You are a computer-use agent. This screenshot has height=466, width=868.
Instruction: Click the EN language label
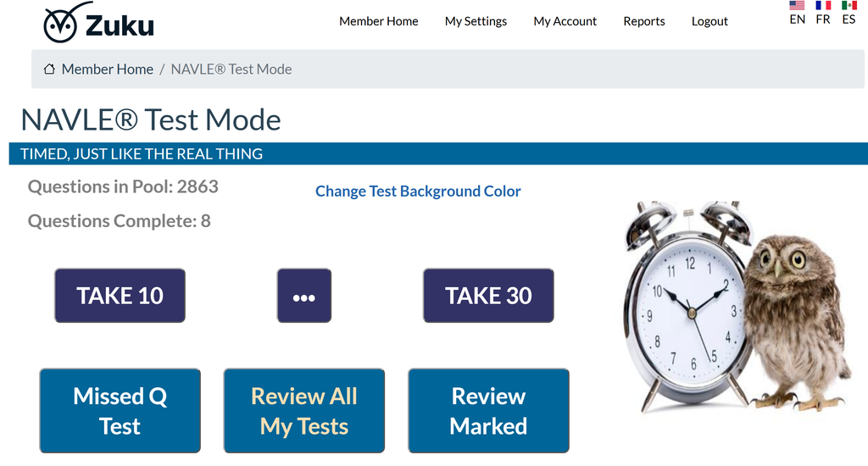(x=797, y=19)
